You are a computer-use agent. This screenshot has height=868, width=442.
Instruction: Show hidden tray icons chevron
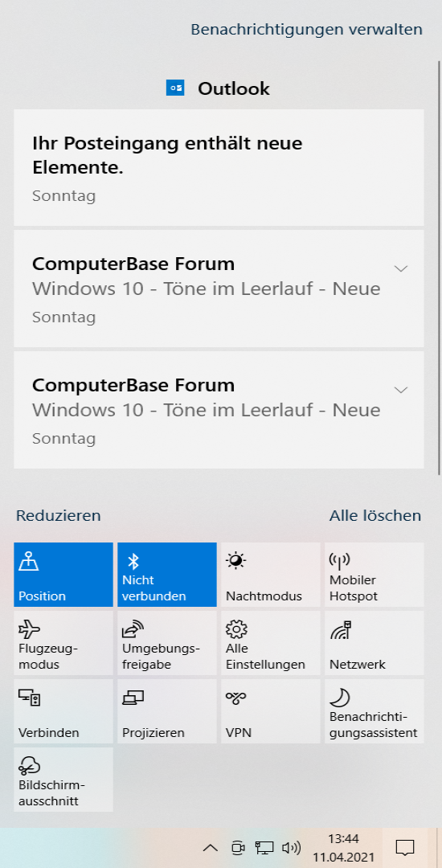(211, 848)
